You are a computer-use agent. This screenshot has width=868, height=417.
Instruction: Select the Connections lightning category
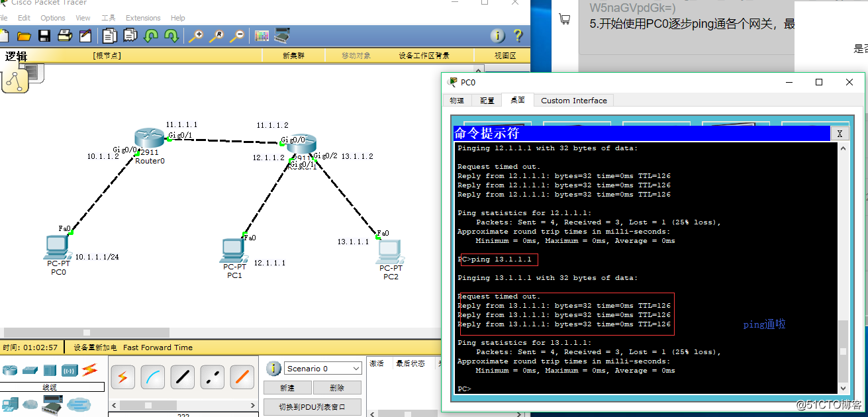point(89,369)
